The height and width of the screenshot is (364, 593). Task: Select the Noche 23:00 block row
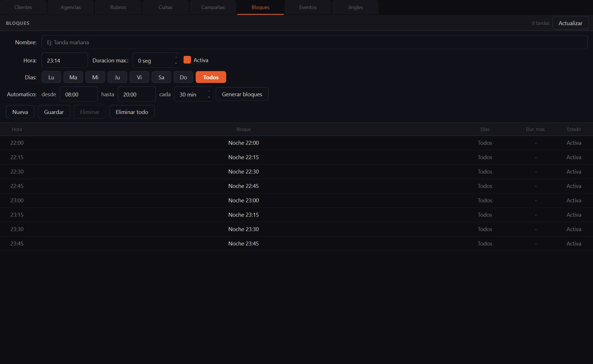tap(296, 200)
